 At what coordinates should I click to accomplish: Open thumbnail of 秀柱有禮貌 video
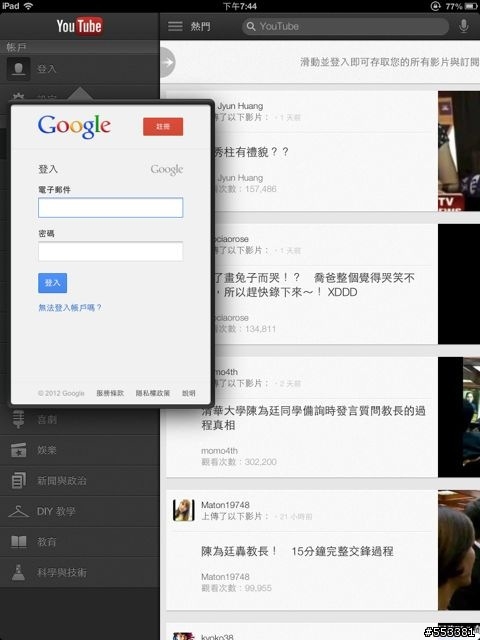(459, 151)
